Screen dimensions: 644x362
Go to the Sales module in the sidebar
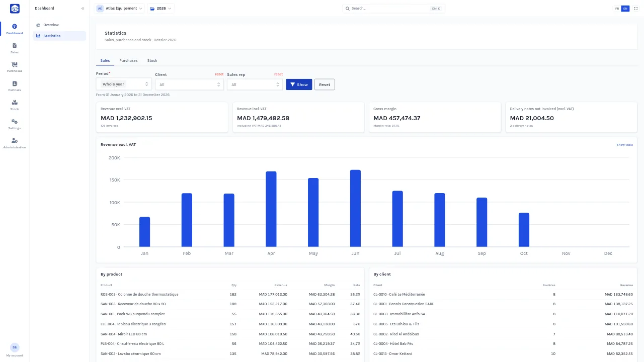15,48
